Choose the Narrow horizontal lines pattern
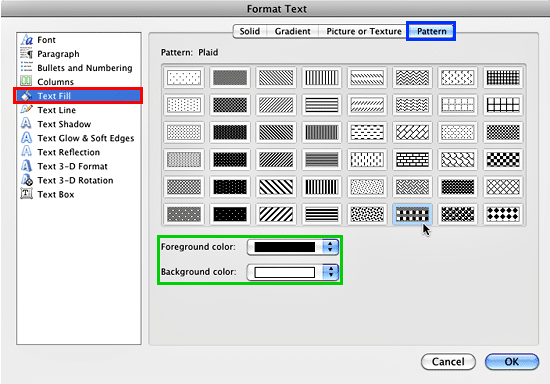This screenshot has height=384, width=550. pyautogui.click(x=322, y=159)
